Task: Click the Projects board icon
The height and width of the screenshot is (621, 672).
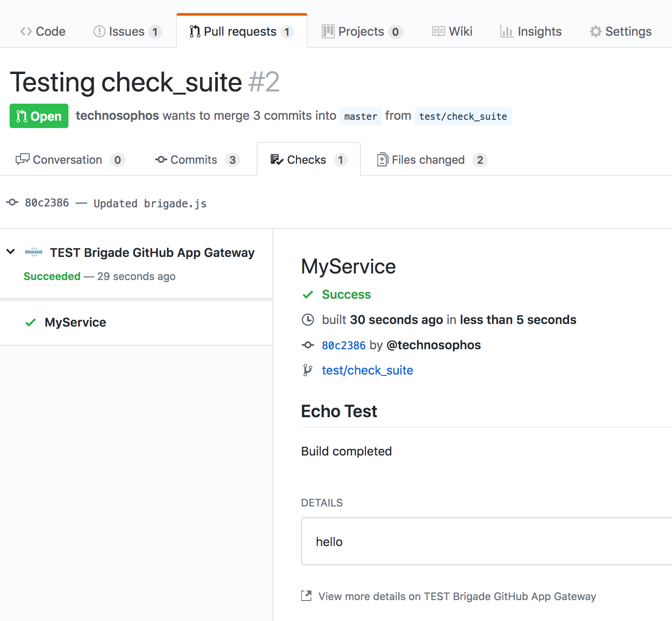Action: (x=328, y=31)
